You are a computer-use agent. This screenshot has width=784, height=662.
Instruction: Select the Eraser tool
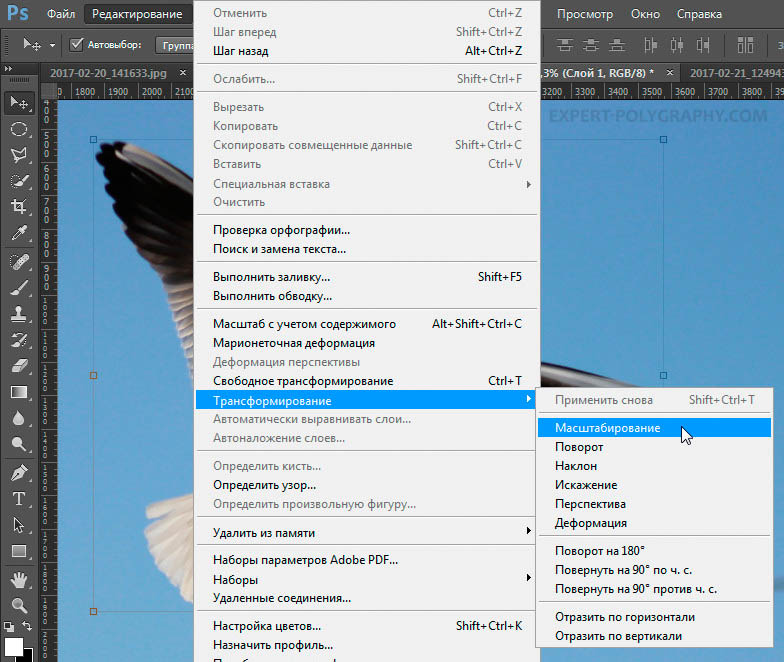(19, 366)
